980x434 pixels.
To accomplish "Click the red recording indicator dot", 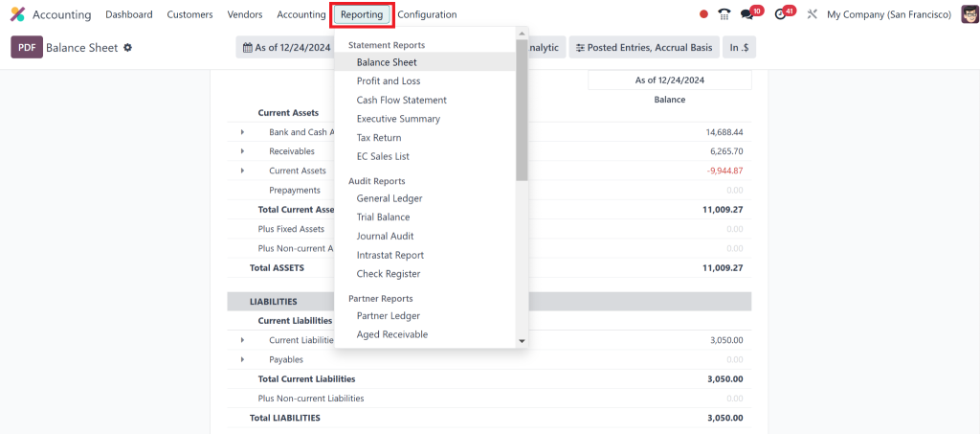I will click(x=703, y=14).
